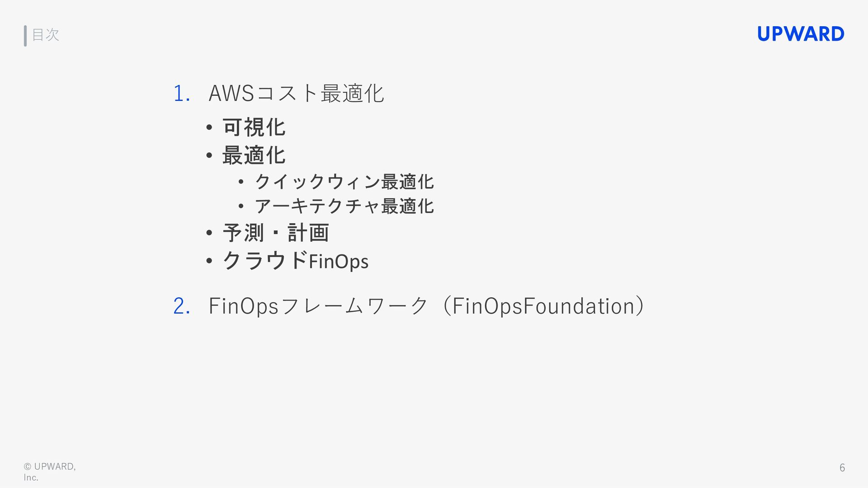Select the クラウドFinOps bullet item
The image size is (868, 488).
[296, 261]
